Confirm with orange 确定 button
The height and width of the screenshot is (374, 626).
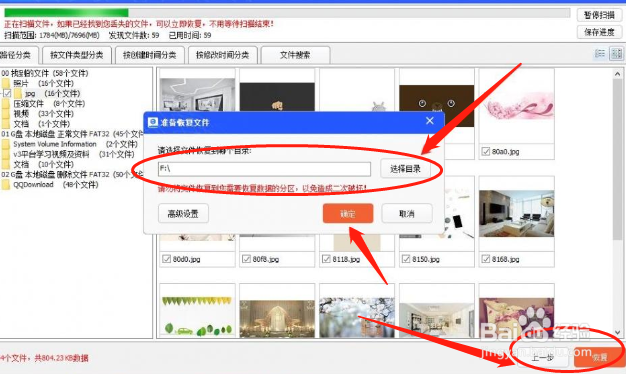click(348, 214)
